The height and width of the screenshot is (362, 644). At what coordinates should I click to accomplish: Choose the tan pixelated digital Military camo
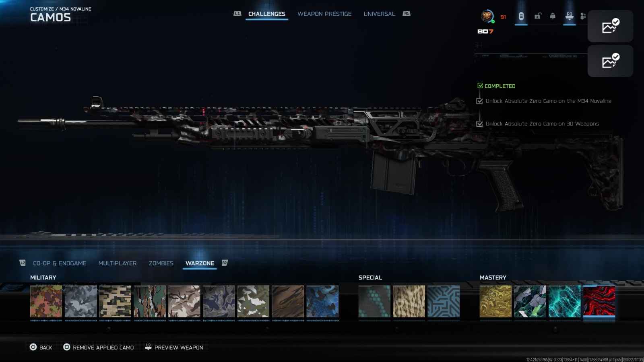click(x=116, y=302)
